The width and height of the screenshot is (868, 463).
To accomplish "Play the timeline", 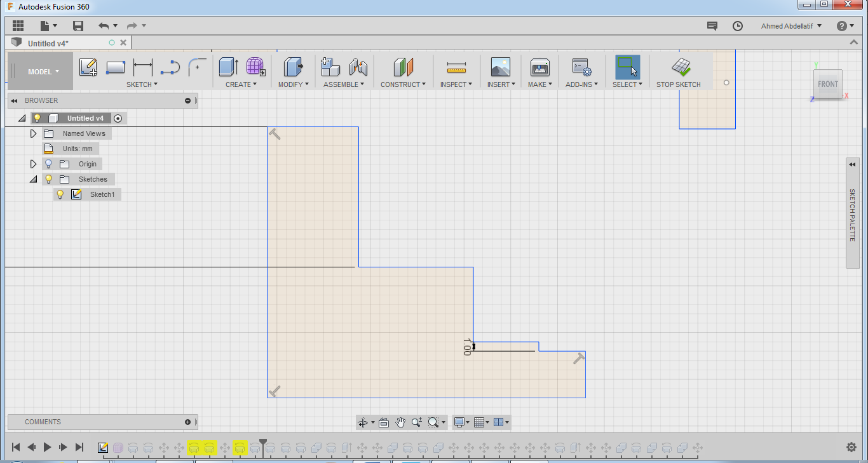I will coord(47,447).
